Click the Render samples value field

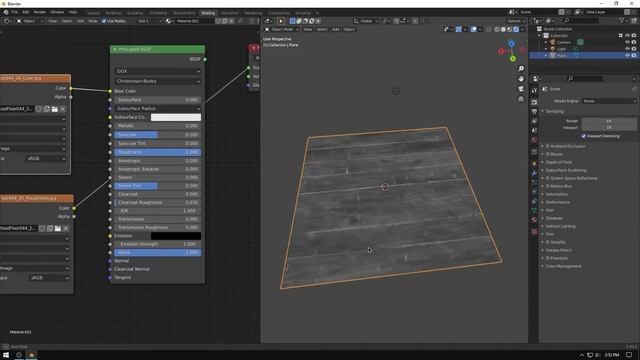(x=609, y=121)
